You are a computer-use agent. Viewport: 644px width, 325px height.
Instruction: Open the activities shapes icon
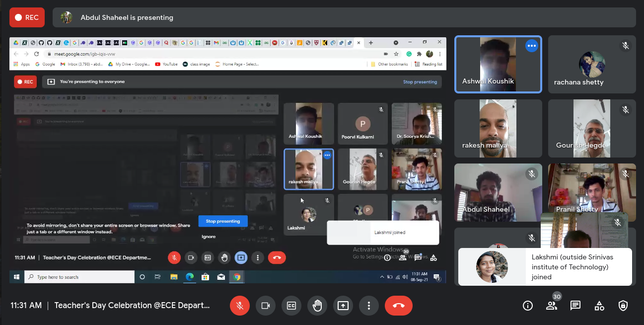(x=599, y=306)
